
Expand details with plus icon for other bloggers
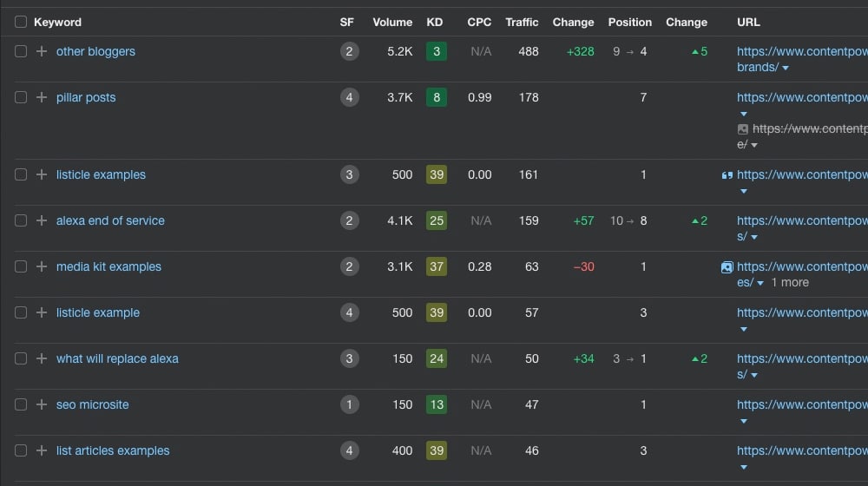click(x=42, y=51)
